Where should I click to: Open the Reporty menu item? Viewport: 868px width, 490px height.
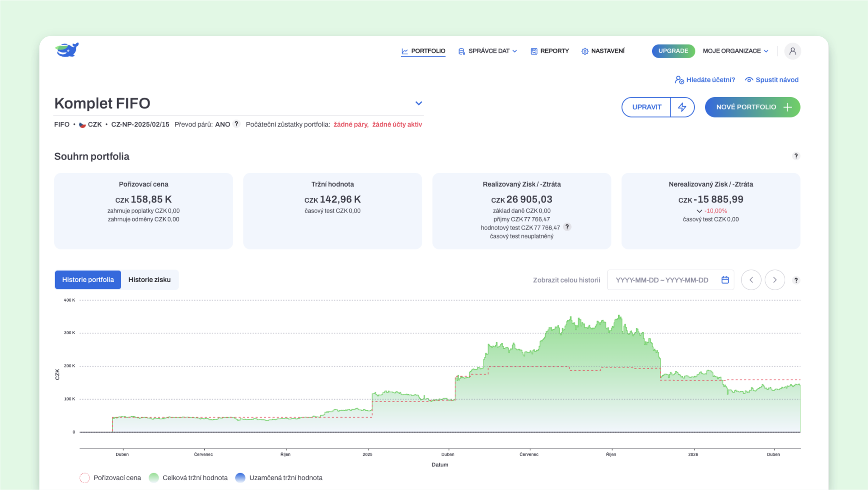(550, 51)
